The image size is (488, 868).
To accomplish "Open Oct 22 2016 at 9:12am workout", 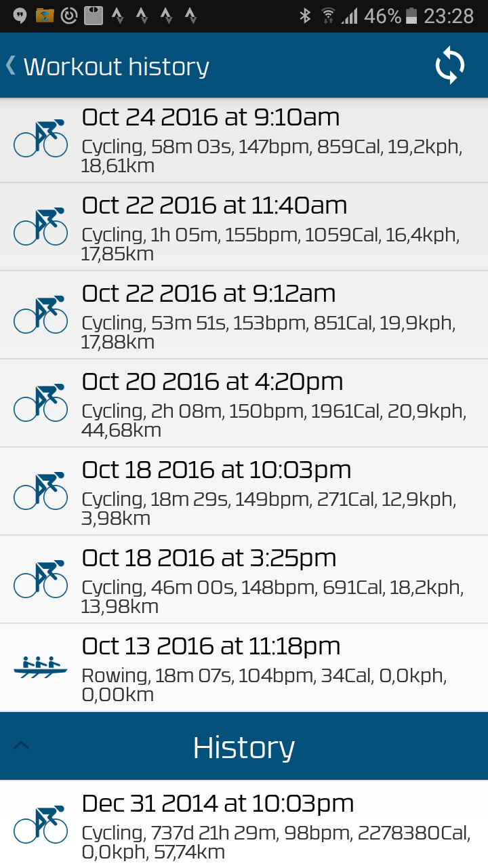I will [244, 315].
